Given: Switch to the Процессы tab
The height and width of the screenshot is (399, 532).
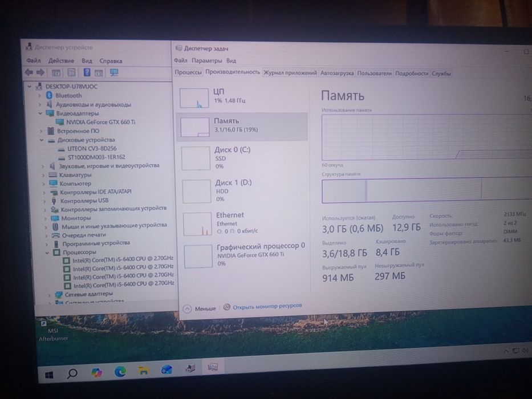Looking at the screenshot, I should [x=188, y=72].
